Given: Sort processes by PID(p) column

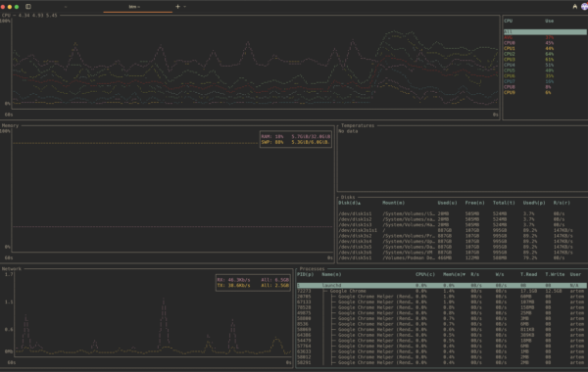Looking at the screenshot, I should pyautogui.click(x=305, y=274).
